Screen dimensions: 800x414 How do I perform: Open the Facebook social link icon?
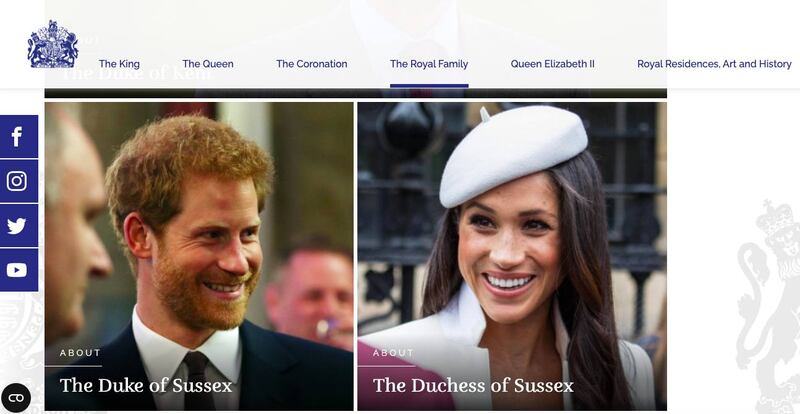tap(18, 136)
